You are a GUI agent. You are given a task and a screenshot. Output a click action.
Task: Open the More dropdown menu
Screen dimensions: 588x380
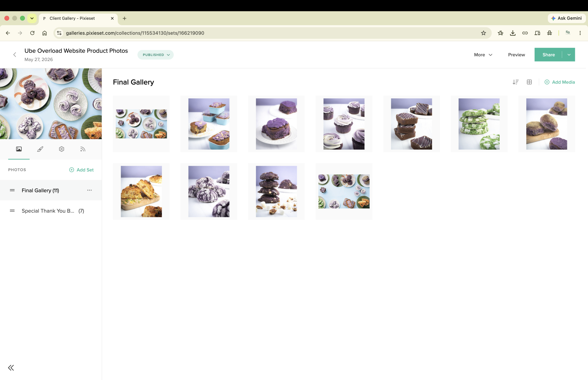[483, 55]
